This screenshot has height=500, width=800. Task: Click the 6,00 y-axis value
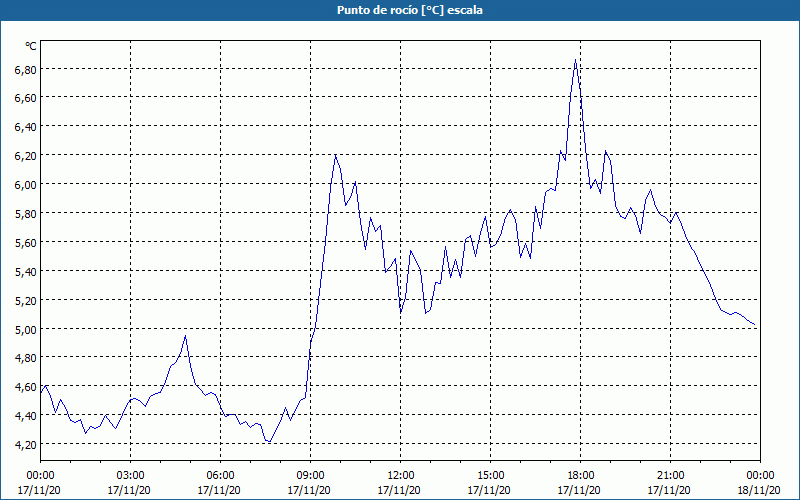[26, 185]
